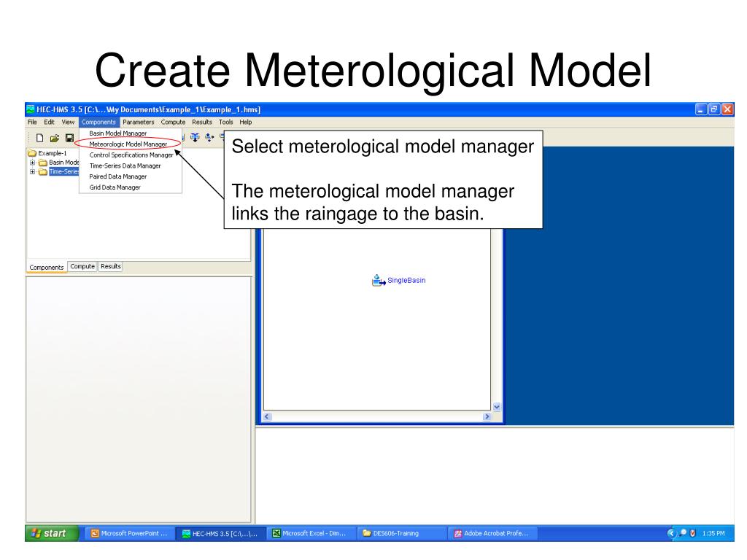Select the Example-1 project label
Image resolution: width=747 pixels, height=560 pixels.
[x=53, y=153]
